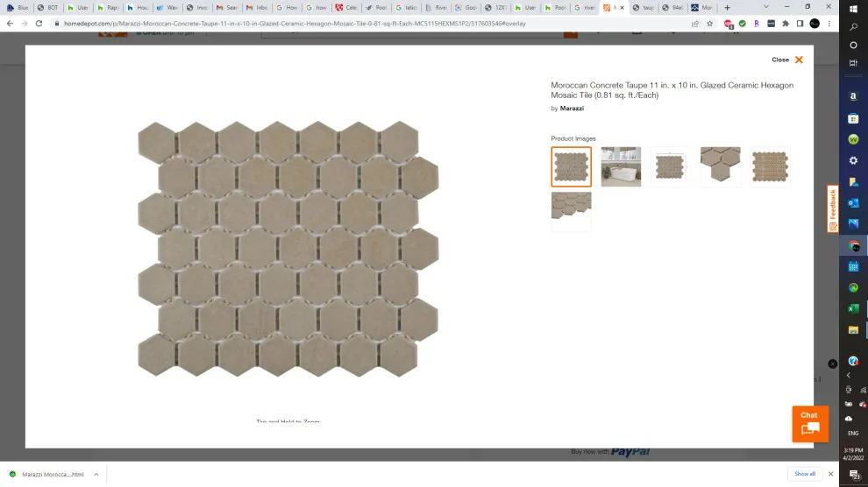Reload the Home Depot page
The height and width of the screenshot is (487, 868).
pyautogui.click(x=39, y=24)
